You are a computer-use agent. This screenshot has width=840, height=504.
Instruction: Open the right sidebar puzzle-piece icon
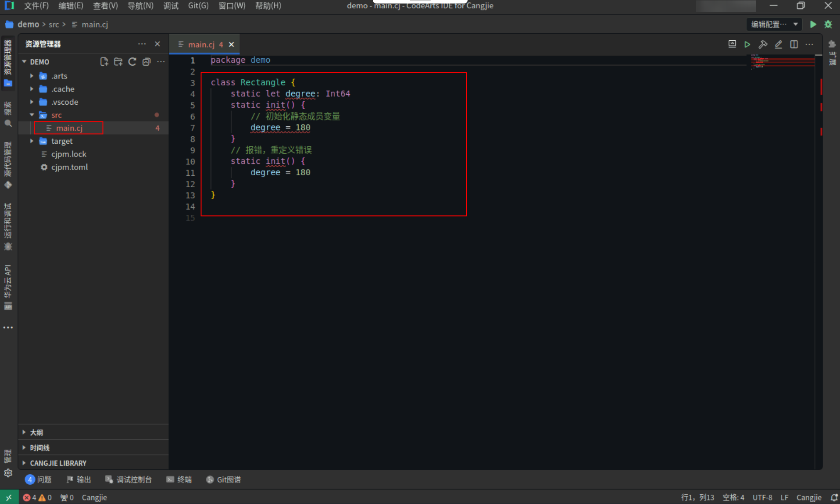coord(832,44)
